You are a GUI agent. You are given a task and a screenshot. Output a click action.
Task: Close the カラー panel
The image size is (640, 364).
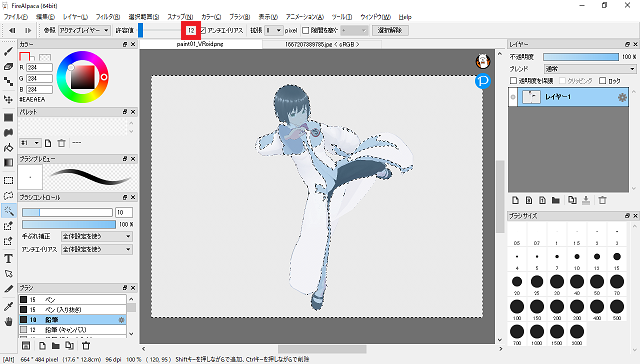click(x=133, y=44)
